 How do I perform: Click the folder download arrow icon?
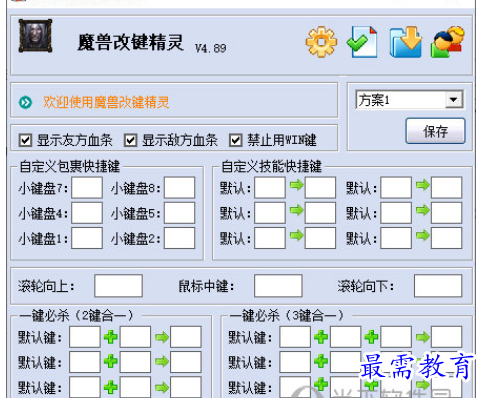coord(406,42)
